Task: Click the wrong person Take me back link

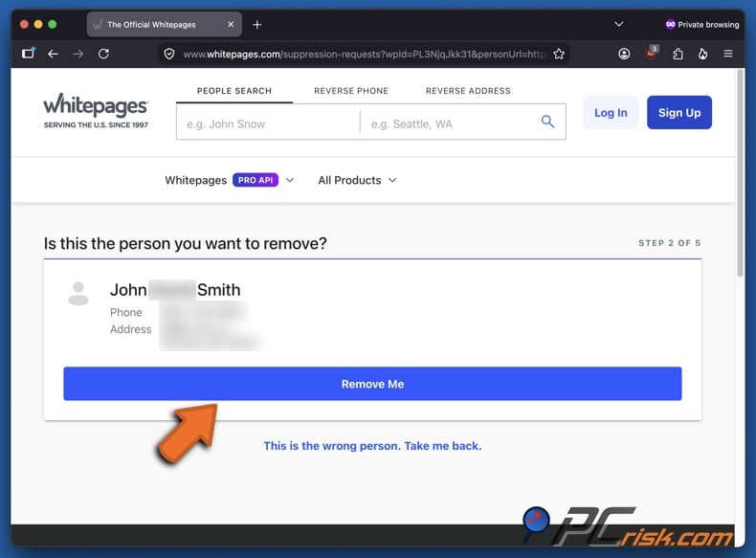Action: [x=372, y=446]
